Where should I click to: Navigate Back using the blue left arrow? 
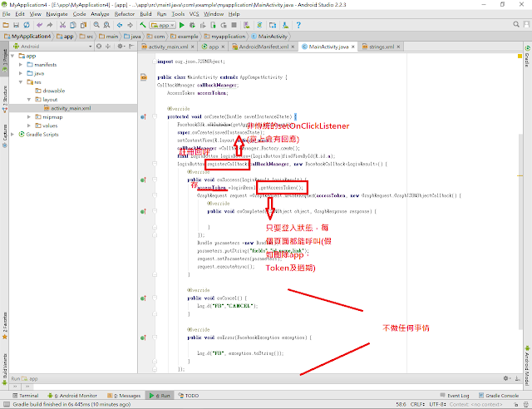(120, 25)
